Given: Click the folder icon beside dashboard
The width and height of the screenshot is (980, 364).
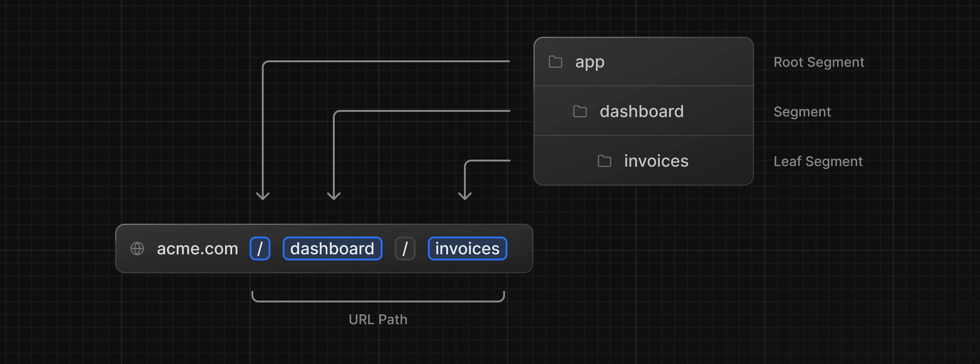Looking at the screenshot, I should (580, 111).
